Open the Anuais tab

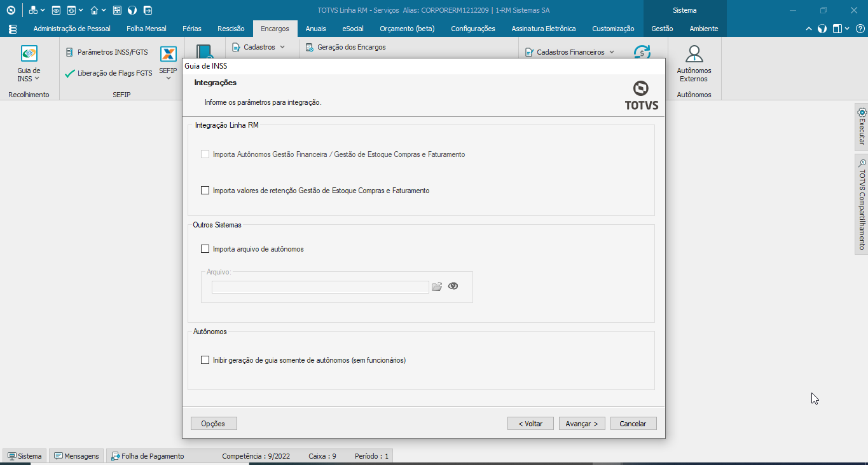click(315, 29)
